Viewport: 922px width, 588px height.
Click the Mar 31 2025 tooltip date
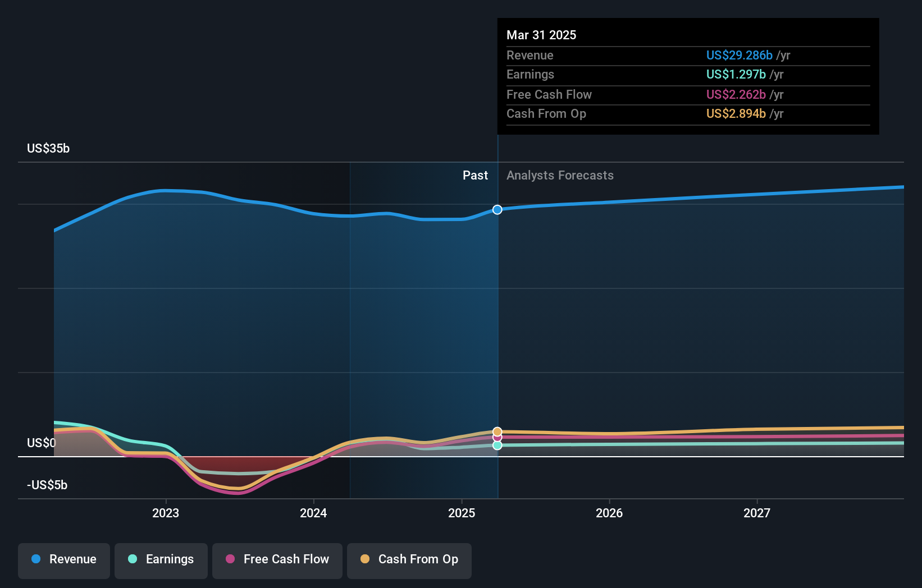(541, 35)
